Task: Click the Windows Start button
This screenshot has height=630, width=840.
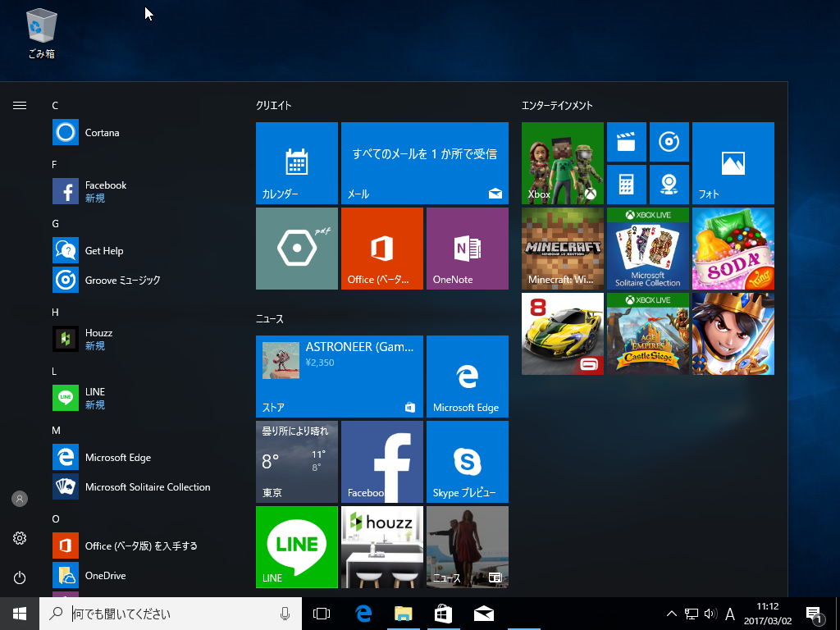Action: [x=20, y=614]
